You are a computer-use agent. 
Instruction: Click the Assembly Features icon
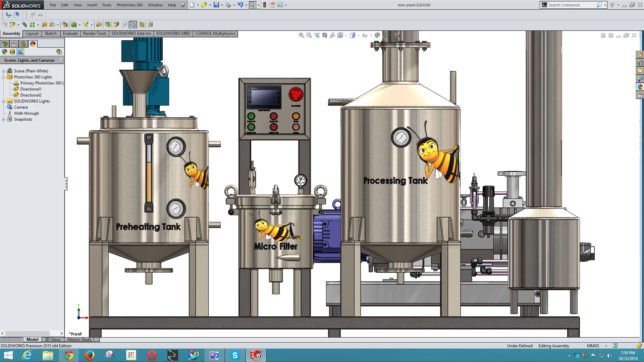[x=73, y=24]
